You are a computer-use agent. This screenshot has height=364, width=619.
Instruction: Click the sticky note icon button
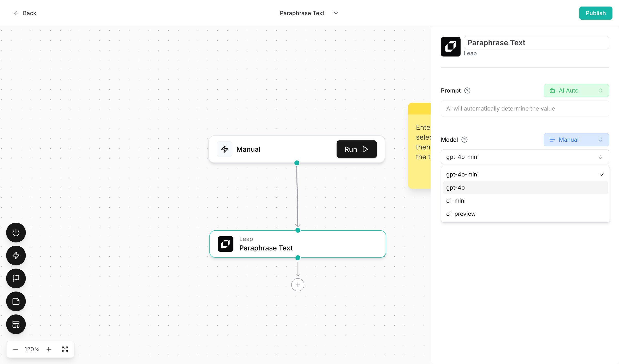(x=16, y=301)
